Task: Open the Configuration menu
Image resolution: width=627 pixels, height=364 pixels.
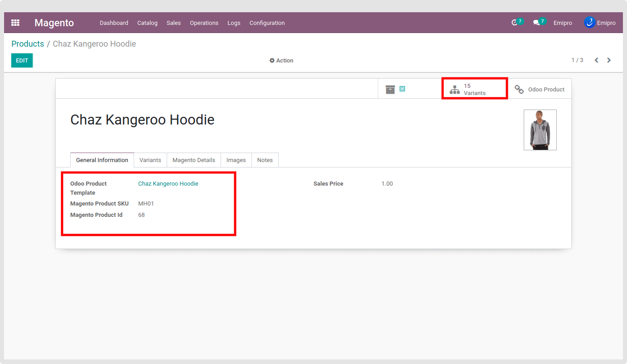Action: (x=267, y=23)
